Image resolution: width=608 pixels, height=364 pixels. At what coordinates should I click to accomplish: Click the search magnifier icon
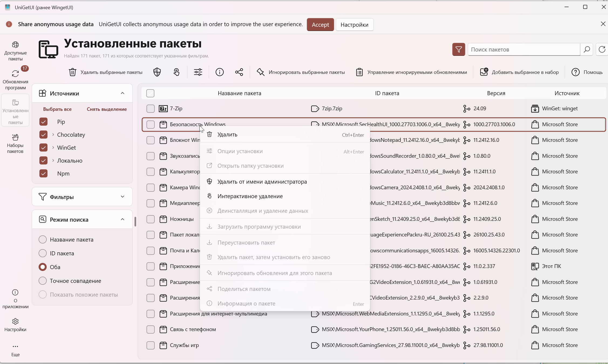point(586,49)
